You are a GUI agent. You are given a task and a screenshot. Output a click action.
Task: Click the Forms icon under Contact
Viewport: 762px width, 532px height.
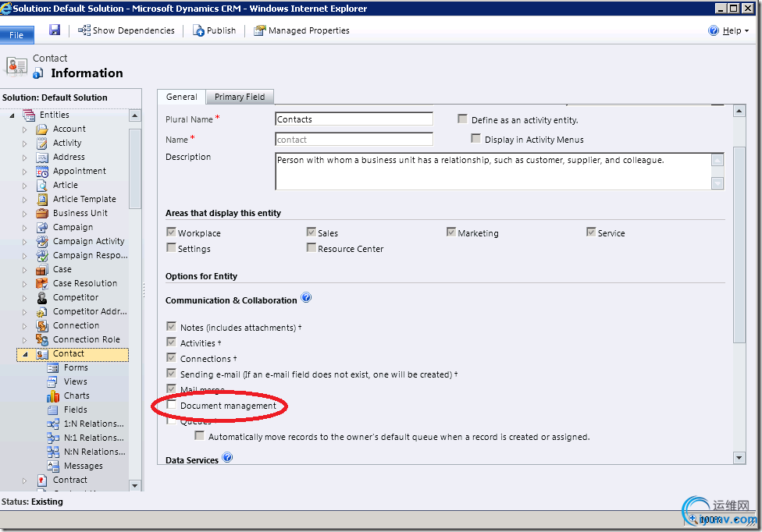point(52,368)
